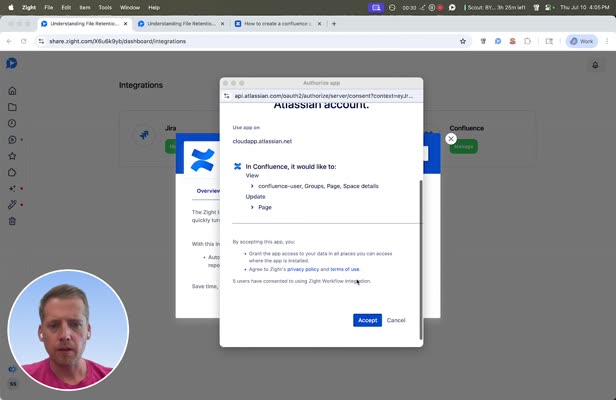Click the site info icon in address bar
616x400 pixels.
pos(41,41)
